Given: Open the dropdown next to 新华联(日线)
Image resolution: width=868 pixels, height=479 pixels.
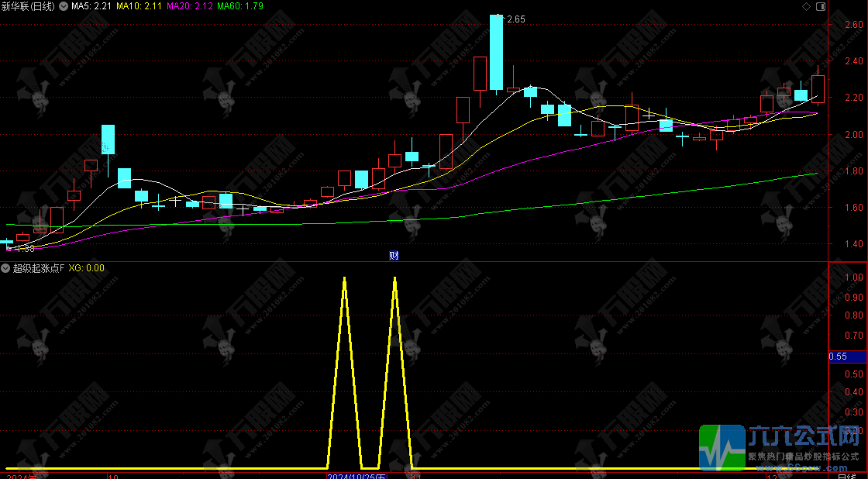Looking at the screenshot, I should (63, 7).
